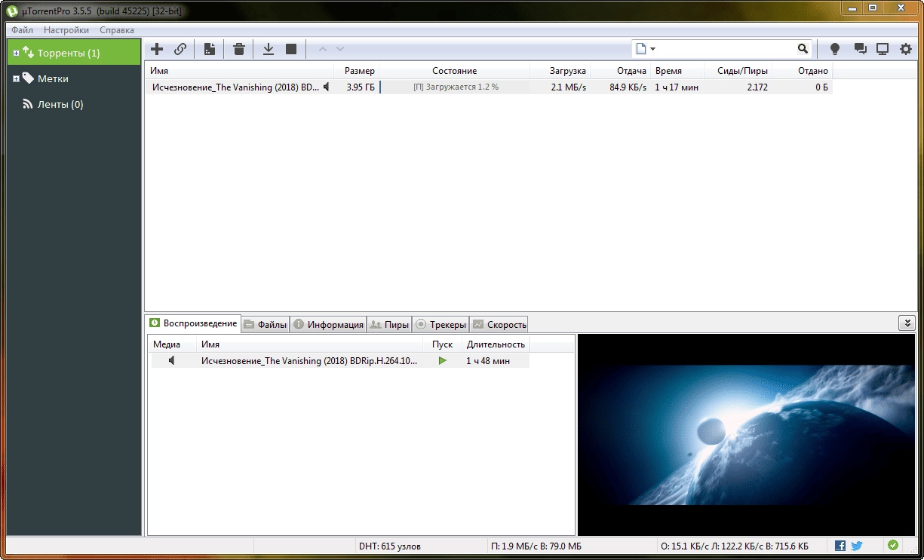The height and width of the screenshot is (560, 924).
Task: Click the 1 ч 48 мин duration cell
Action: tap(488, 361)
